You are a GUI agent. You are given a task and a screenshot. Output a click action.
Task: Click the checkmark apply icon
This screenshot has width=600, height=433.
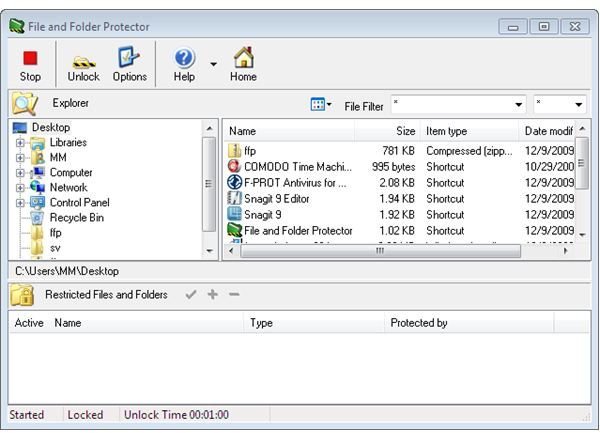coord(191,294)
